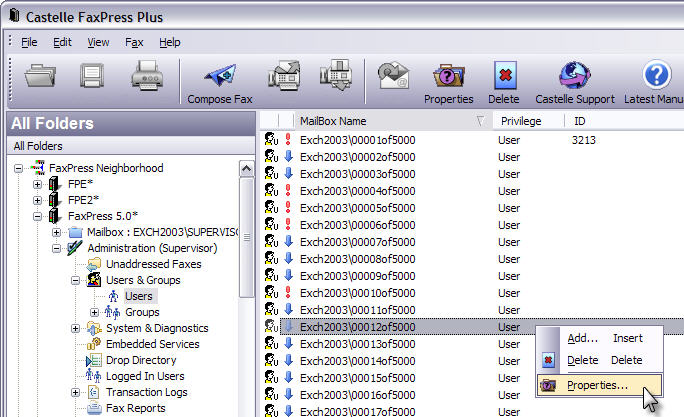The height and width of the screenshot is (417, 684).
Task: Collapse the FaxPress 5.0* server node
Action: point(38,216)
